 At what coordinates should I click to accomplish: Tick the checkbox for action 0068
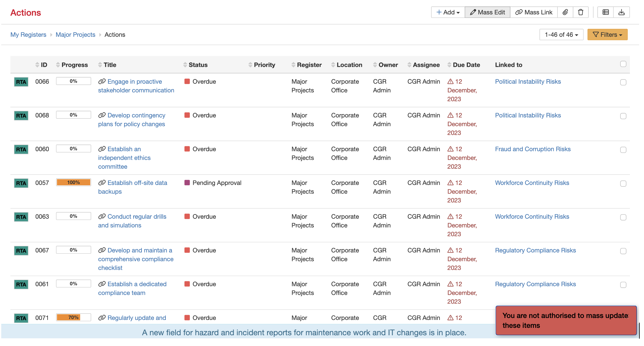[623, 116]
